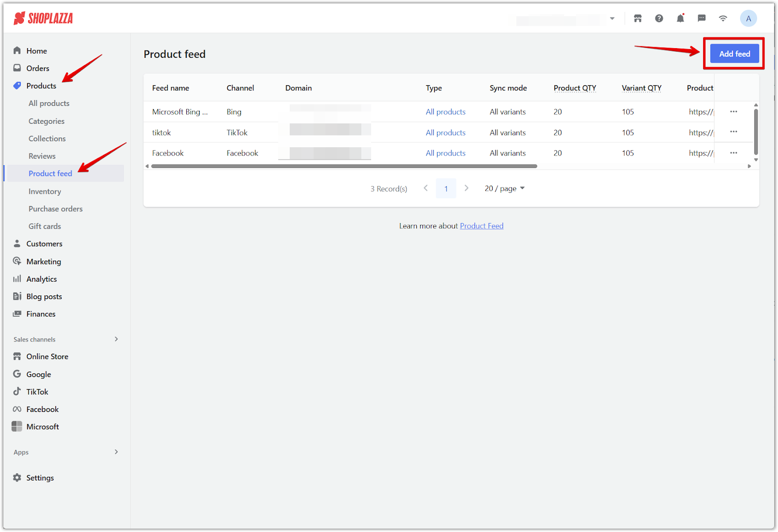Click the https:// URL in Facebook row

coord(701,153)
